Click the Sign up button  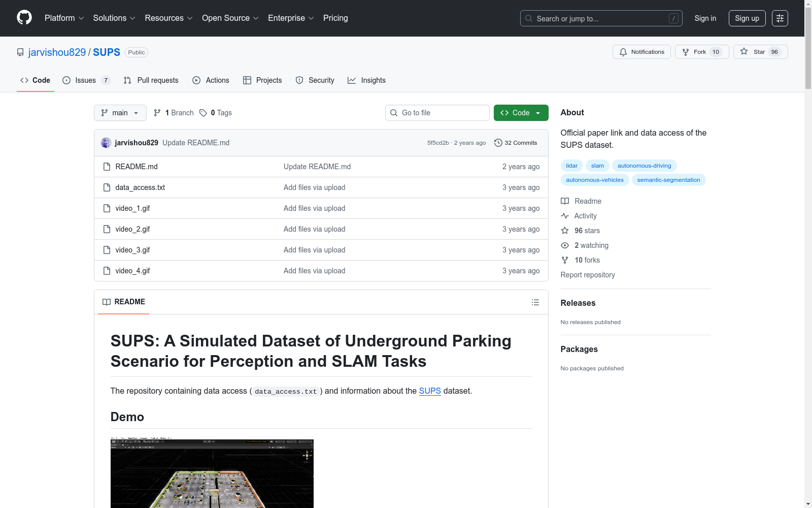(x=747, y=18)
